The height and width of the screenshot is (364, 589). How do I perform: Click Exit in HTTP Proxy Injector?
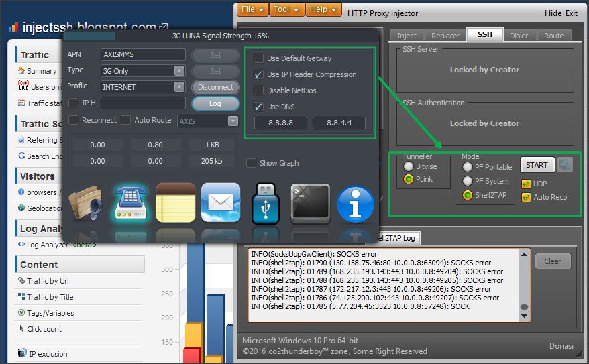[572, 13]
